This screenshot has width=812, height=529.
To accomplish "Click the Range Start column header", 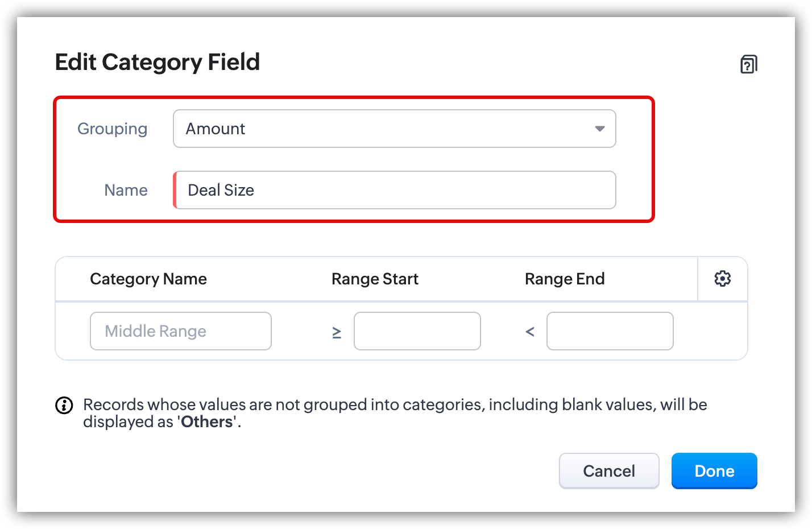I will 375,279.
